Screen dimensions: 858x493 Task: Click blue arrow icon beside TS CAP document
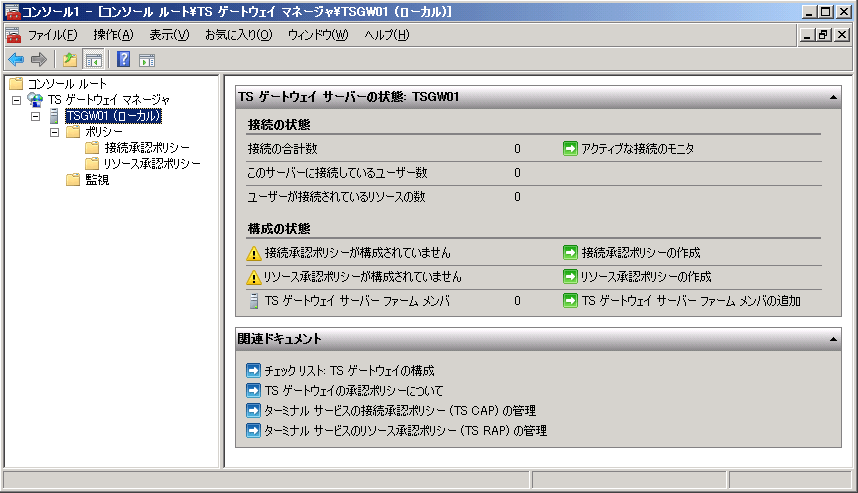click(253, 410)
